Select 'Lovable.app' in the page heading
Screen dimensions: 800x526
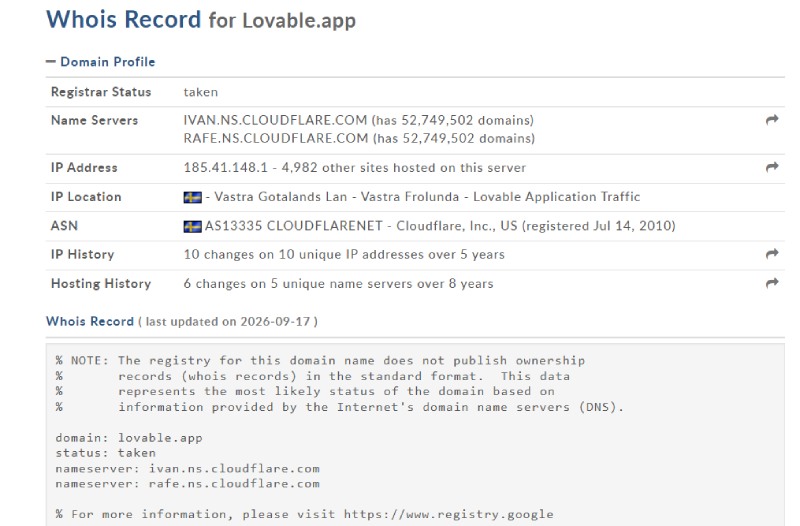[x=299, y=21]
